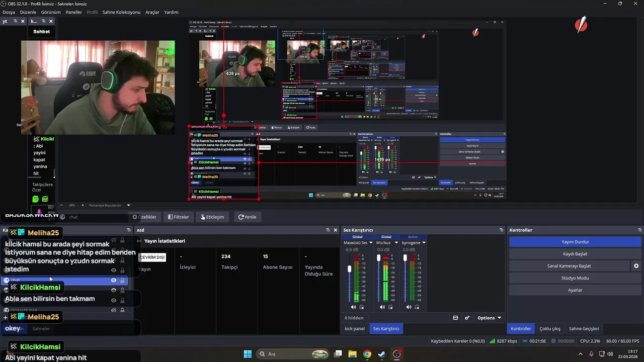
Task: Add a new source with plus icon
Action: coord(6,318)
